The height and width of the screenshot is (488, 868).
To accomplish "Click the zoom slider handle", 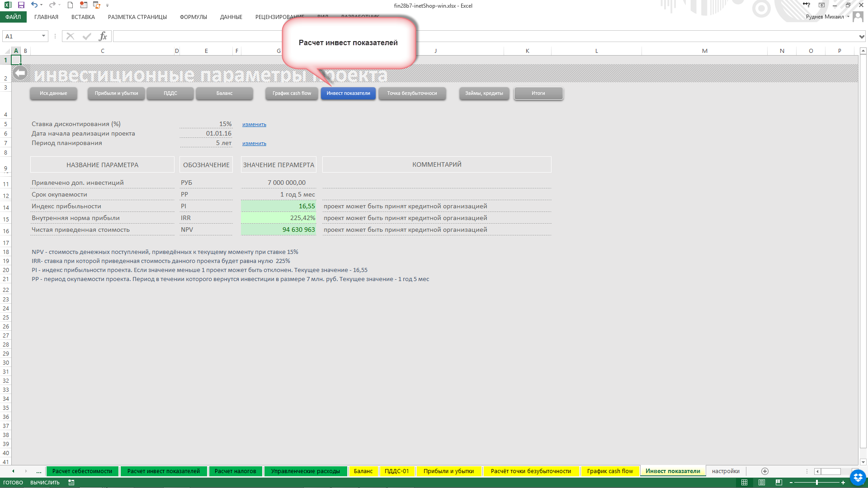I will 817,483.
